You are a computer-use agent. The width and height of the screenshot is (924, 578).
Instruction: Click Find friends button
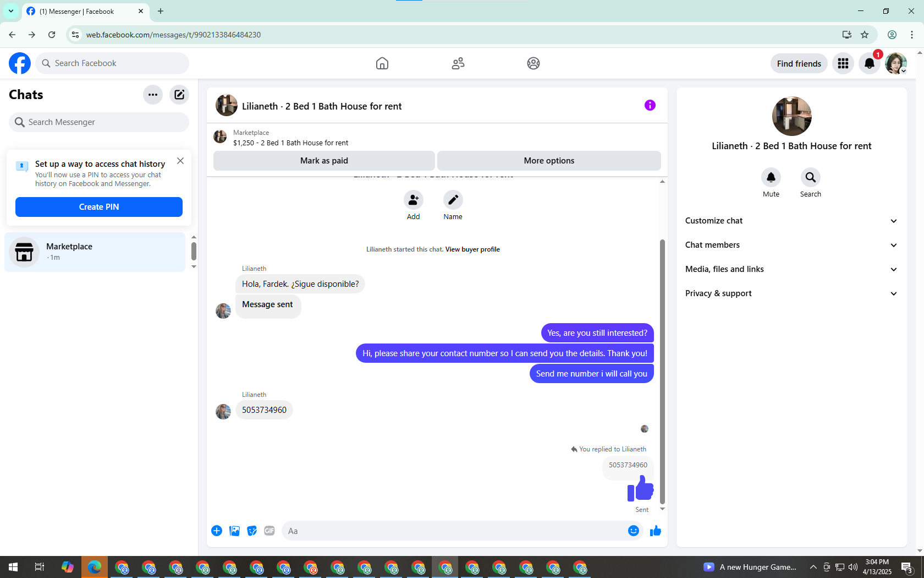point(799,63)
